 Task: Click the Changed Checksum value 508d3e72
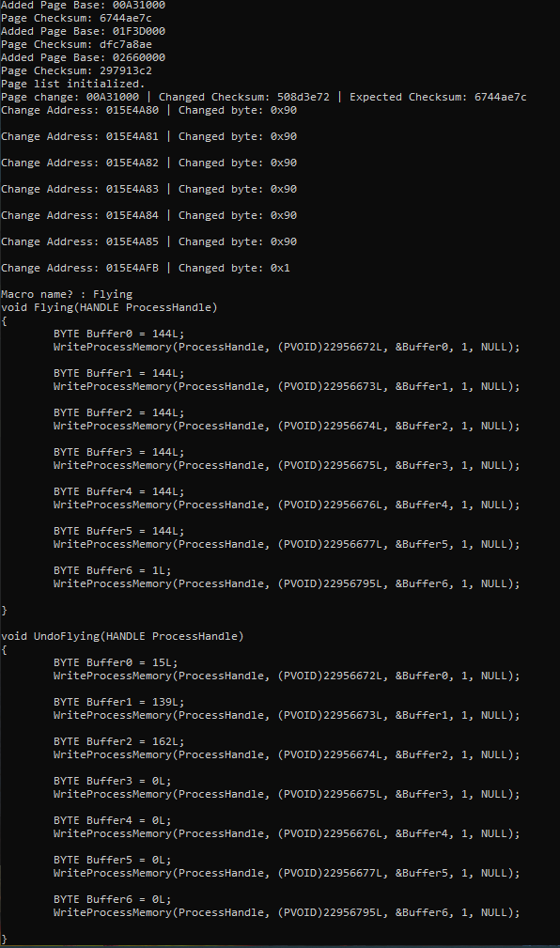tap(303, 97)
